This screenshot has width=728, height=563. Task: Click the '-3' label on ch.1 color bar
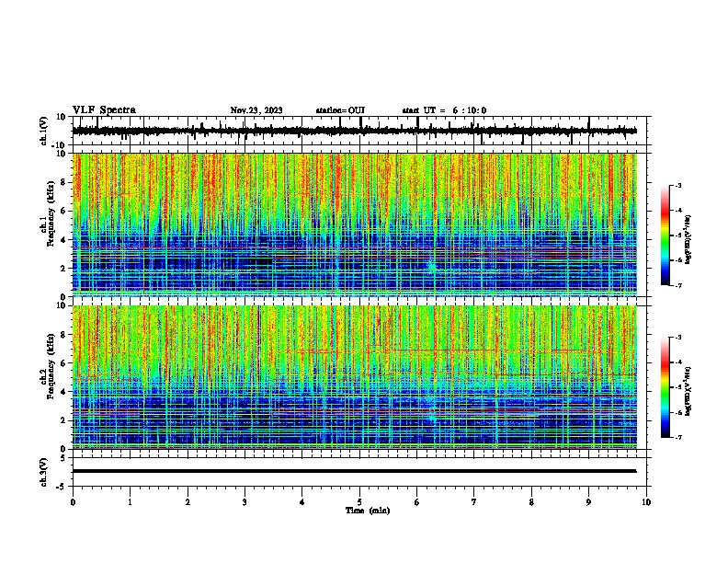678,185
